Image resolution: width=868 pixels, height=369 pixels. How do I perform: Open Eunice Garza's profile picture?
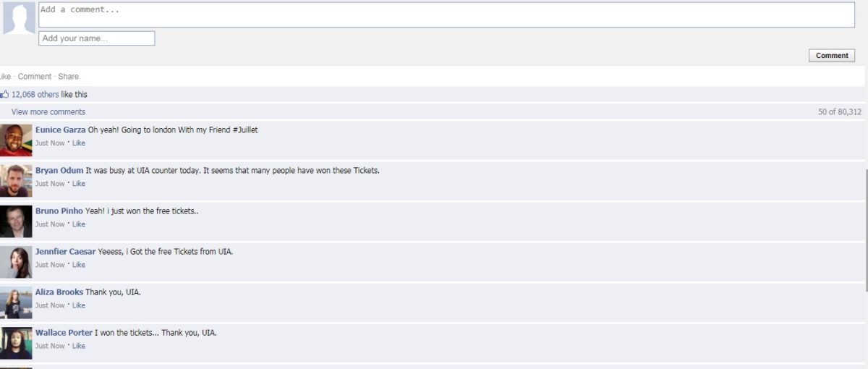tap(16, 140)
